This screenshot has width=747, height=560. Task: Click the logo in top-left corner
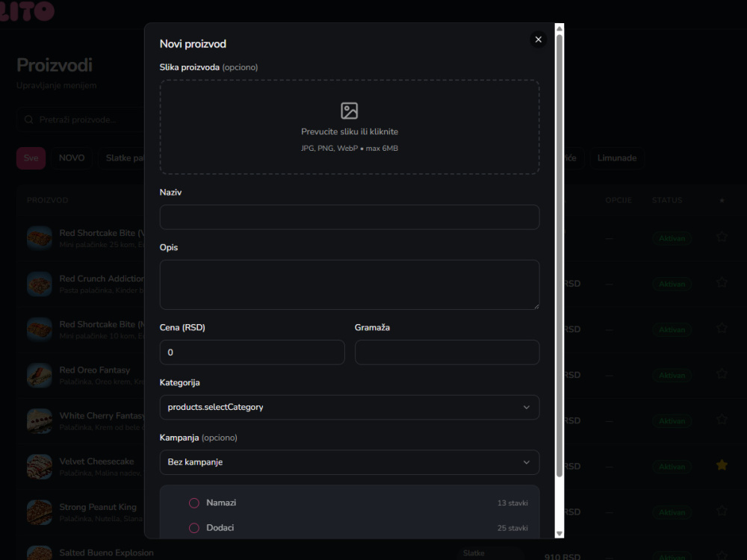[x=27, y=10]
